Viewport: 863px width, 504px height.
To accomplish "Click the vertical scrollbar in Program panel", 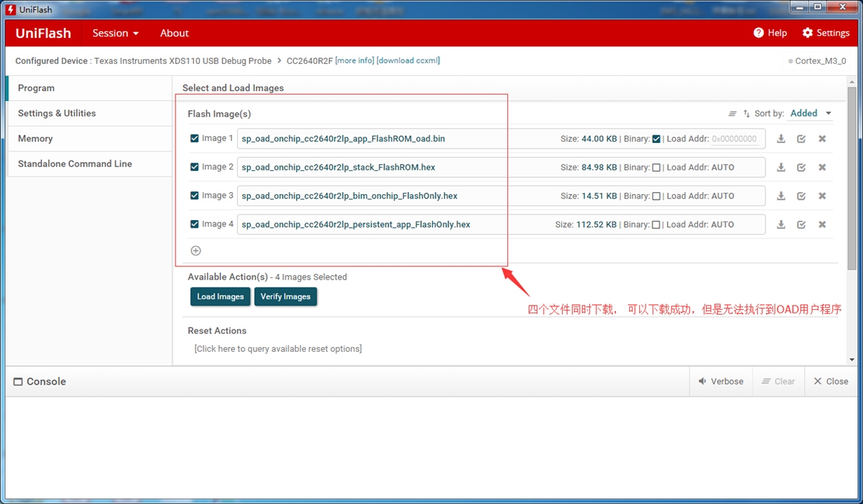I will click(x=852, y=179).
